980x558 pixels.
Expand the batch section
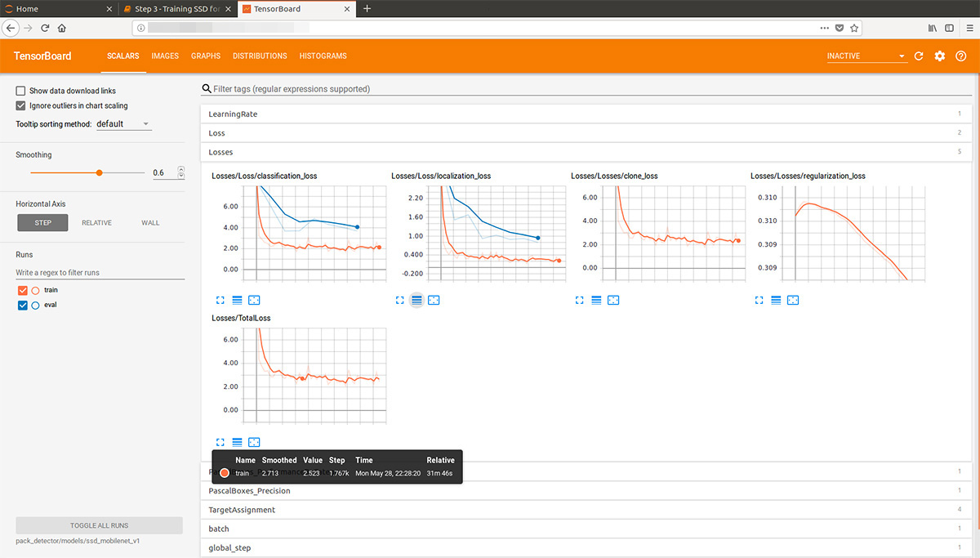coord(585,529)
